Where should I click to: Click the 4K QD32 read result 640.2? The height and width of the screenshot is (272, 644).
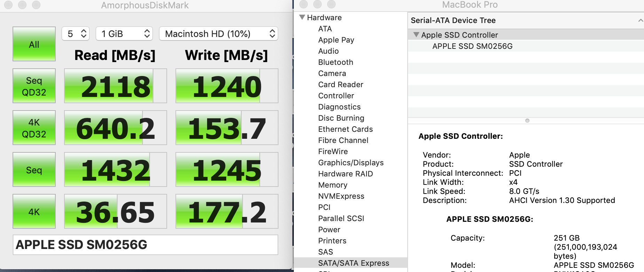[x=116, y=128]
